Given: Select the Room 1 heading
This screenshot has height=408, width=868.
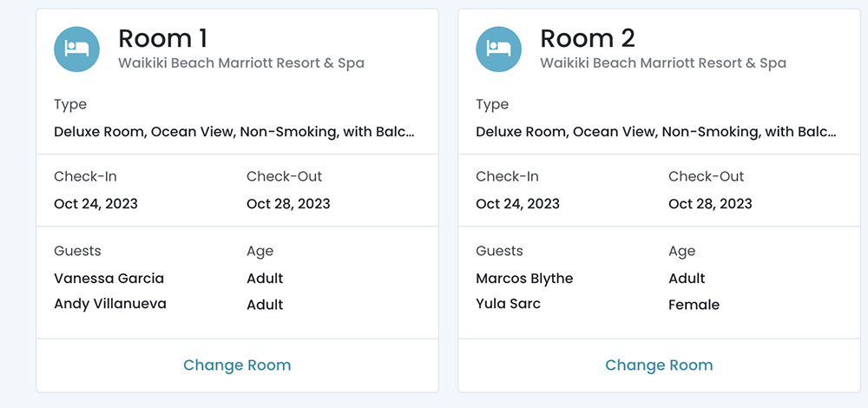Looking at the screenshot, I should click(x=162, y=38).
